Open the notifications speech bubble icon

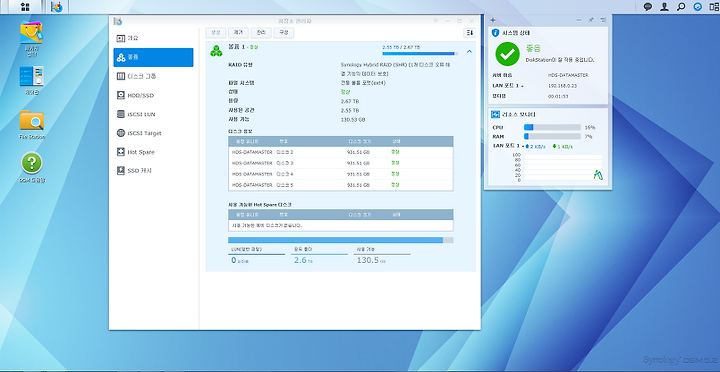648,7
